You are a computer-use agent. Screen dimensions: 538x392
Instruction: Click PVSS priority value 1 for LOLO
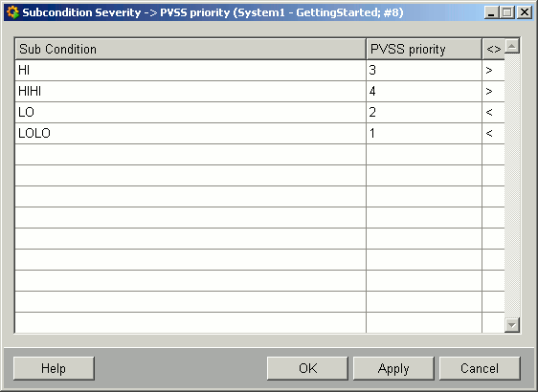click(424, 133)
